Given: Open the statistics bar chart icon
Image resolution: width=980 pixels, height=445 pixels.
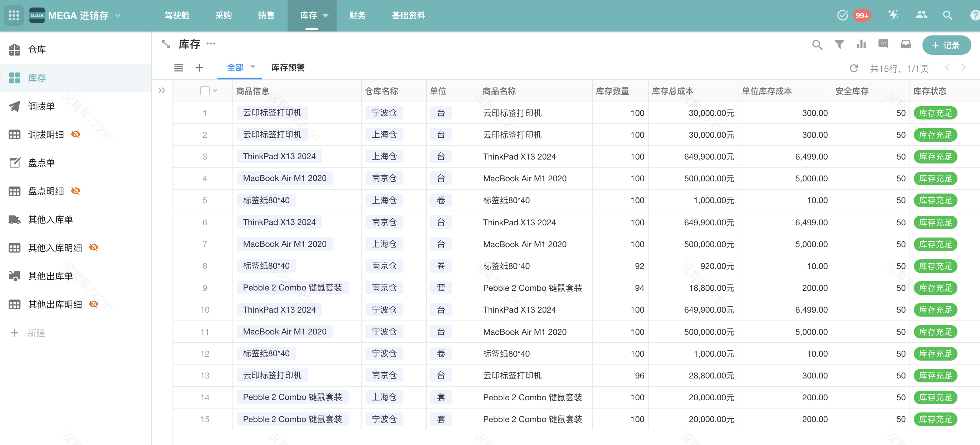Looking at the screenshot, I should pyautogui.click(x=861, y=44).
